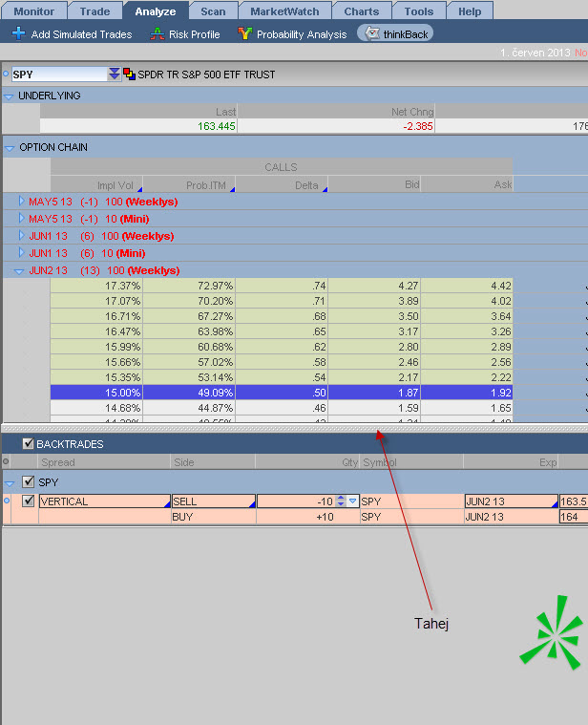Click the Prob.ITM value 49.09%

[215, 393]
